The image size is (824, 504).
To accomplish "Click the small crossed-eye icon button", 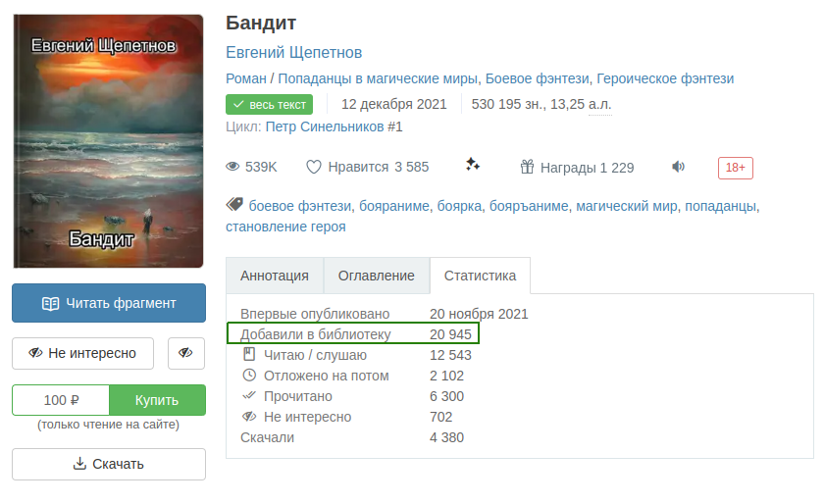I will pos(186,353).
